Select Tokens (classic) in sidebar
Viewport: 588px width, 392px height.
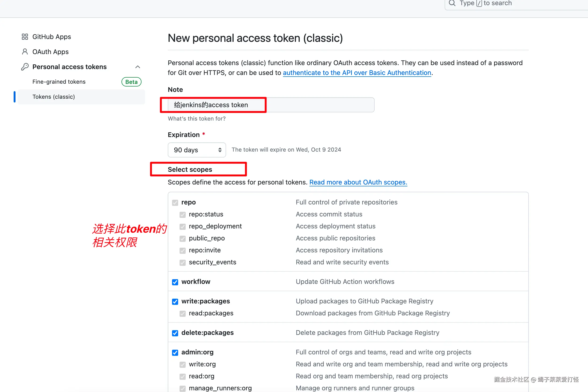pyautogui.click(x=54, y=97)
